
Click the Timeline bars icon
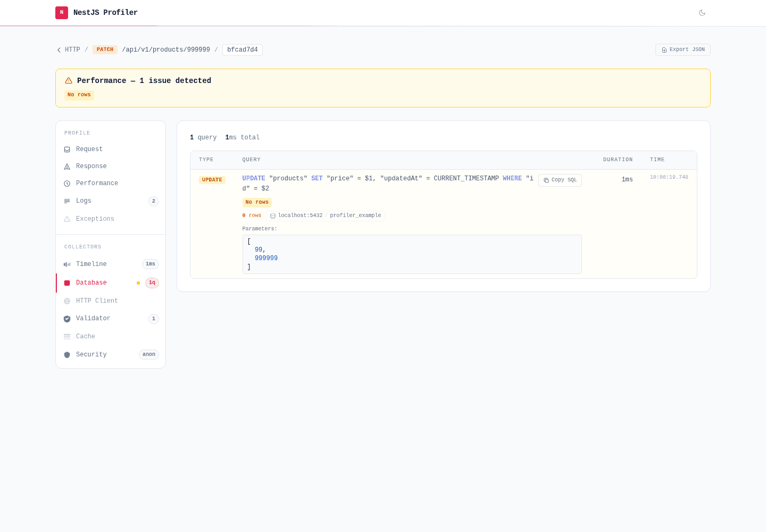point(67,264)
